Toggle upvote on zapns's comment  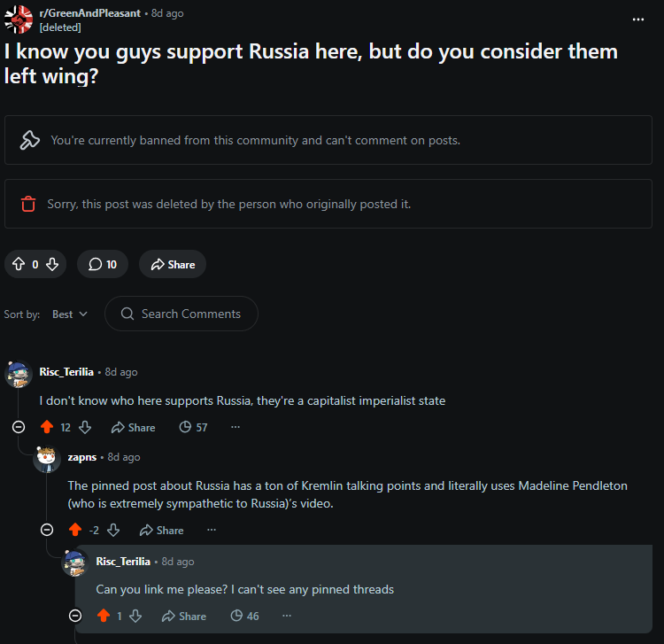pyautogui.click(x=75, y=530)
